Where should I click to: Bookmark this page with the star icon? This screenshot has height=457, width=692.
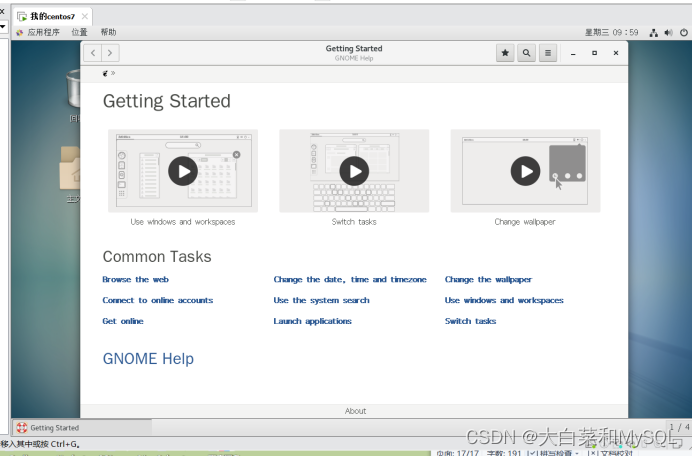click(x=505, y=53)
